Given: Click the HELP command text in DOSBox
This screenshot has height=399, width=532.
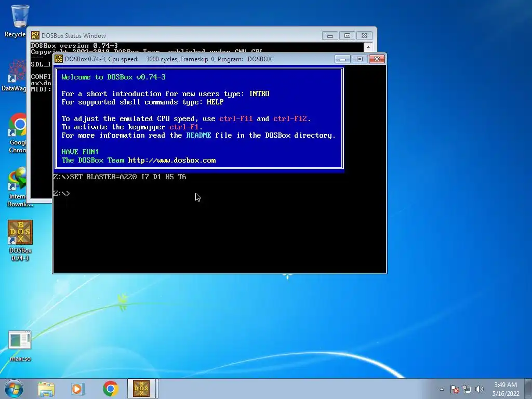Looking at the screenshot, I should click(215, 102).
